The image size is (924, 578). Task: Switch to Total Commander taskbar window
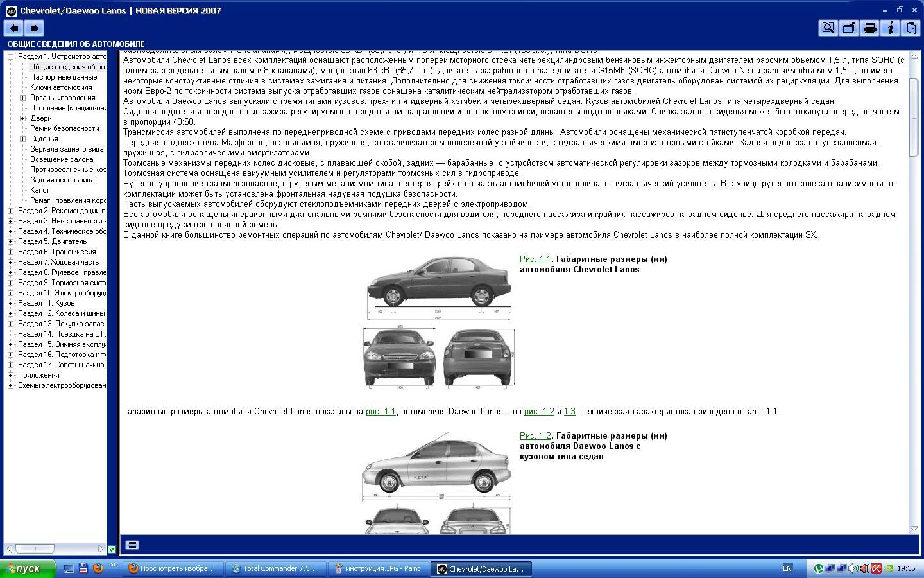tap(277, 568)
